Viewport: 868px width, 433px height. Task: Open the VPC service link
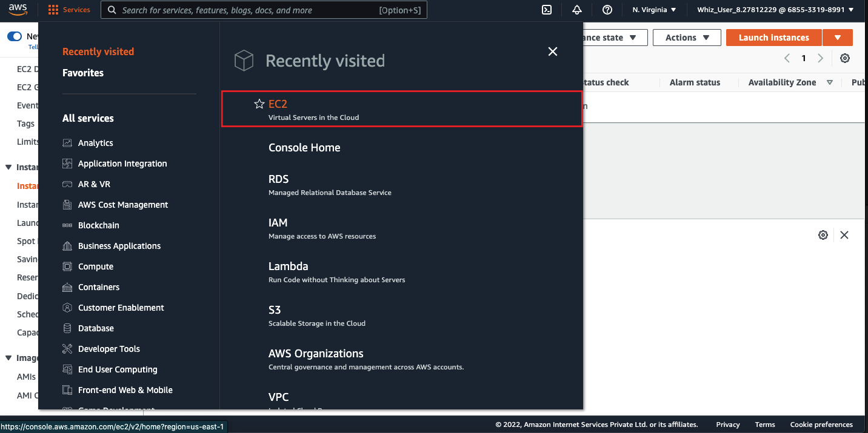[279, 397]
